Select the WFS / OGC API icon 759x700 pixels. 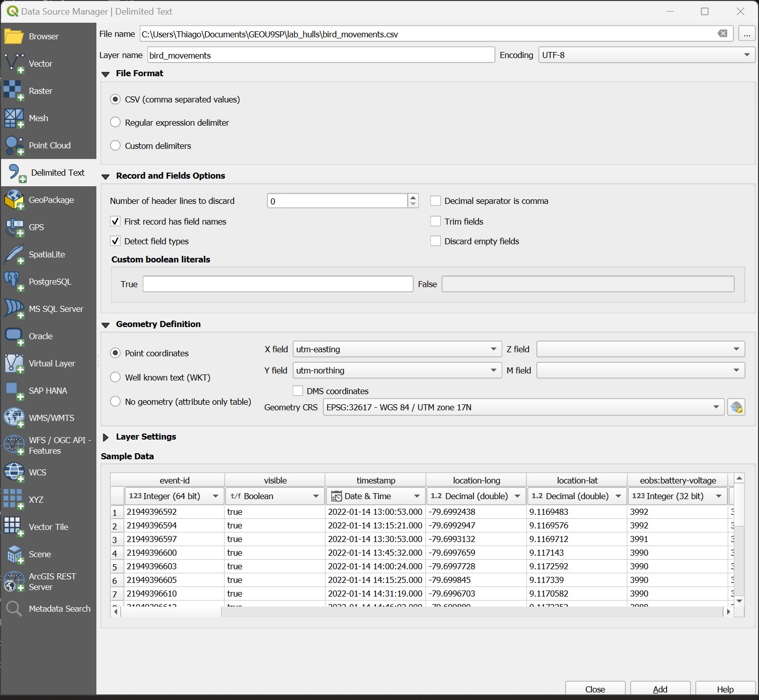pos(14,445)
